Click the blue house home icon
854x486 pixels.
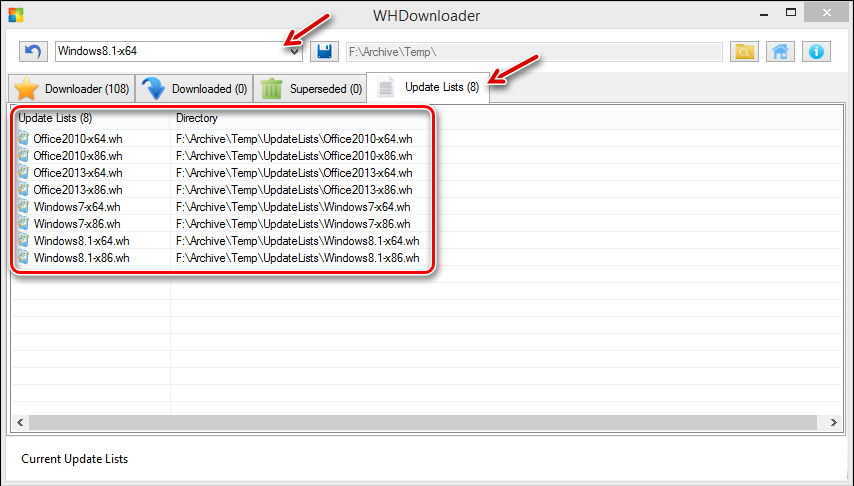coord(780,52)
